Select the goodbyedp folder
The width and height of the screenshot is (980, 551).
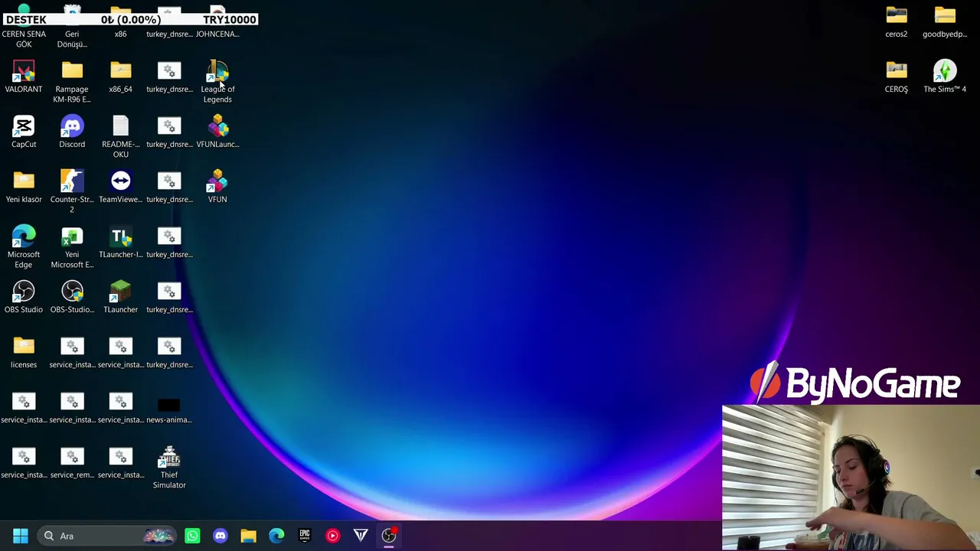click(x=945, y=22)
